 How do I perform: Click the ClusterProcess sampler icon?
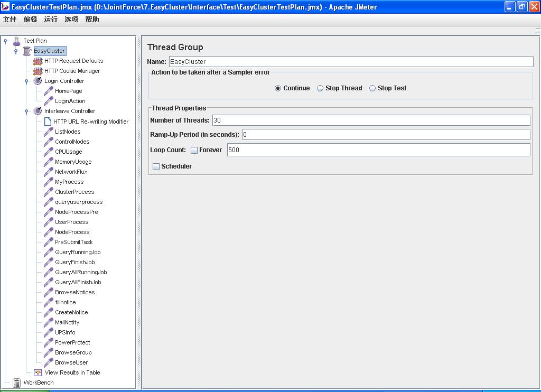pos(48,192)
